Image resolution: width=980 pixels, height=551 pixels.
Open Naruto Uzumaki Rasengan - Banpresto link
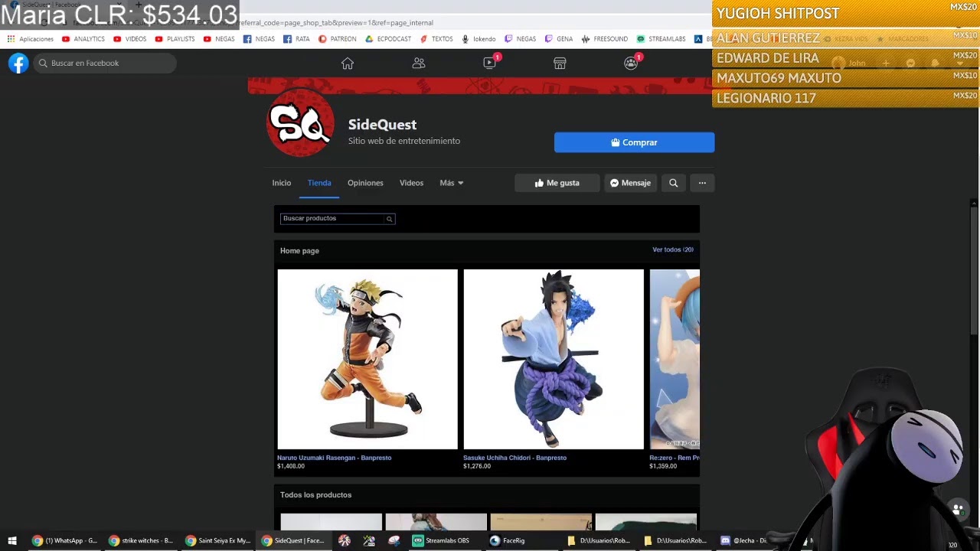[334, 458]
